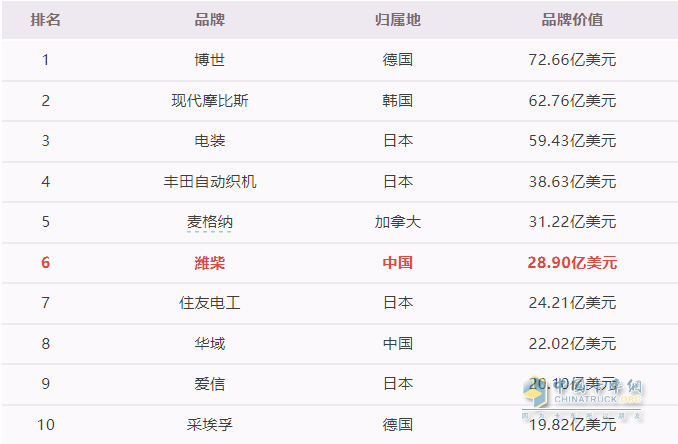The height and width of the screenshot is (444, 678).
Task: Click 日本 in the 爱信 row
Action: point(397,383)
